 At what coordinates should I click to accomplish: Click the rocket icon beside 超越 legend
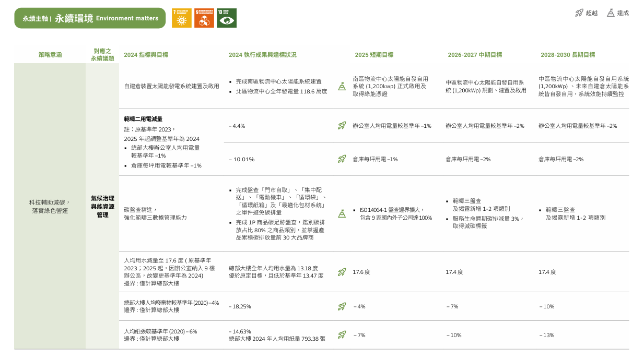[x=579, y=13]
